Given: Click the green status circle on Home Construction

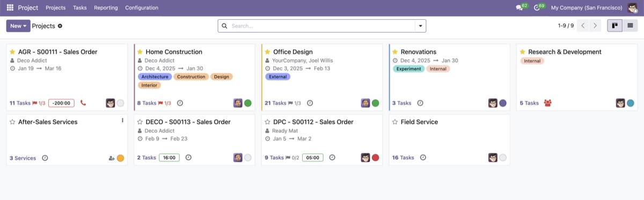Looking at the screenshot, I should click(x=248, y=103).
